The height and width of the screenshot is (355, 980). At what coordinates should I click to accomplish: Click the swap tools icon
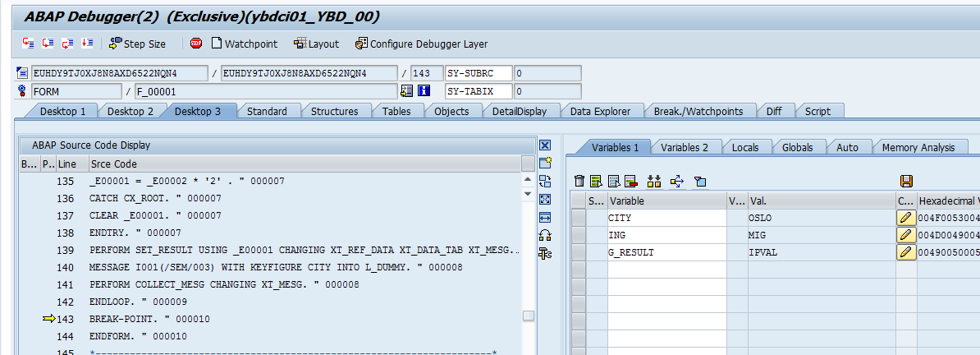click(x=545, y=235)
